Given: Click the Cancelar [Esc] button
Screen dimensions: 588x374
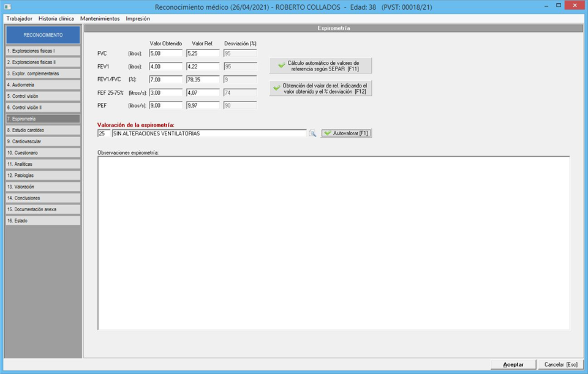Looking at the screenshot, I should (561, 364).
